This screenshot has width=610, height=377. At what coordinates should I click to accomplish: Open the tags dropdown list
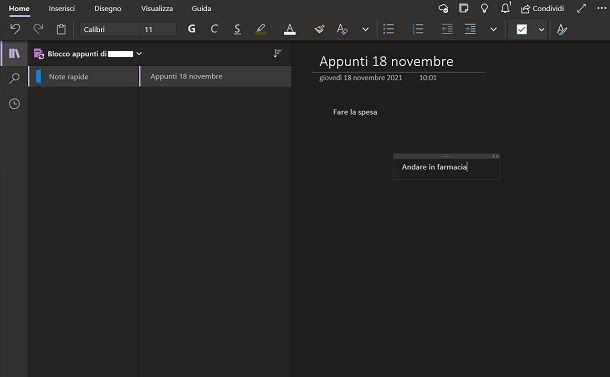(x=541, y=29)
